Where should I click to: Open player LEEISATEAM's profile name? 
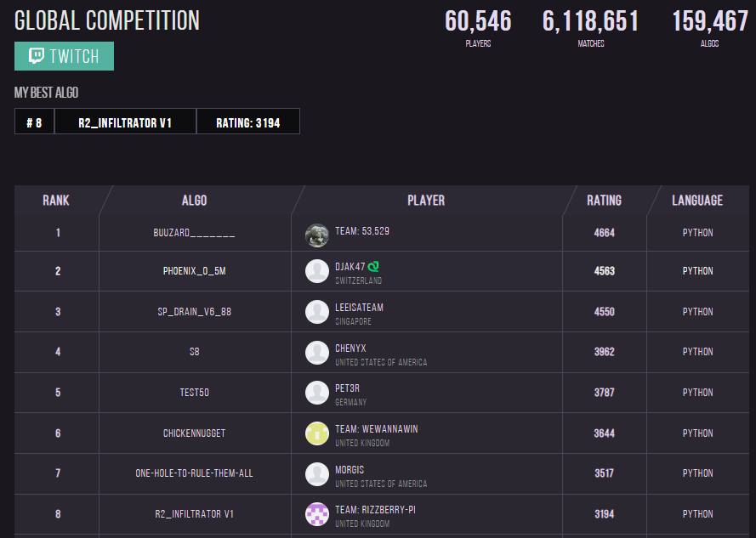pyautogui.click(x=359, y=307)
